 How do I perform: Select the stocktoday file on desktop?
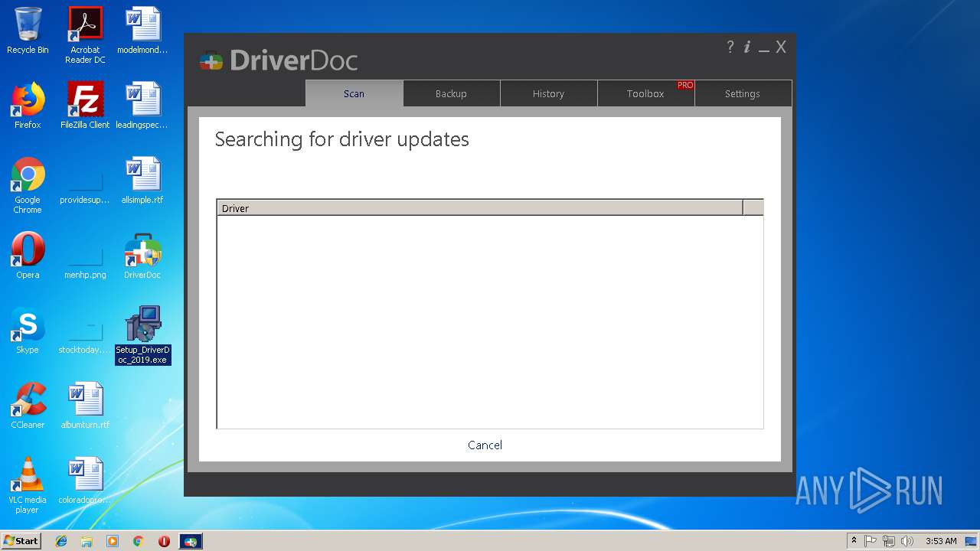pos(85,335)
